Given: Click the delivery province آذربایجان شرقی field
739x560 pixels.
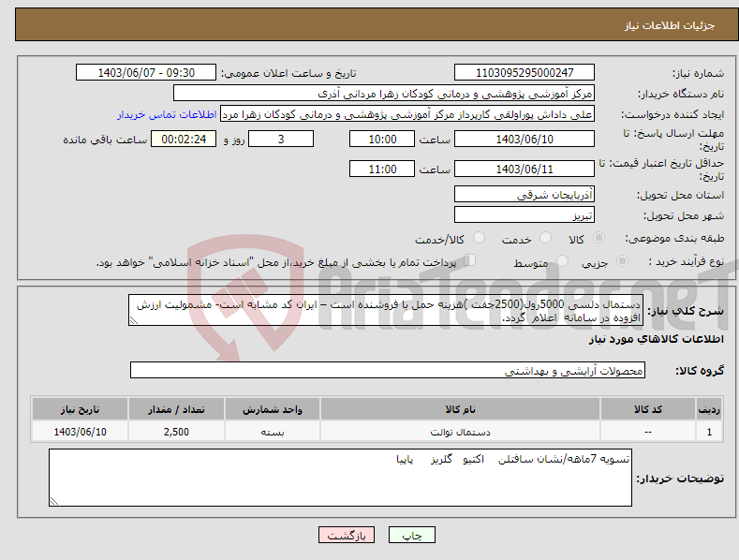Looking at the screenshot, I should click(x=525, y=194).
